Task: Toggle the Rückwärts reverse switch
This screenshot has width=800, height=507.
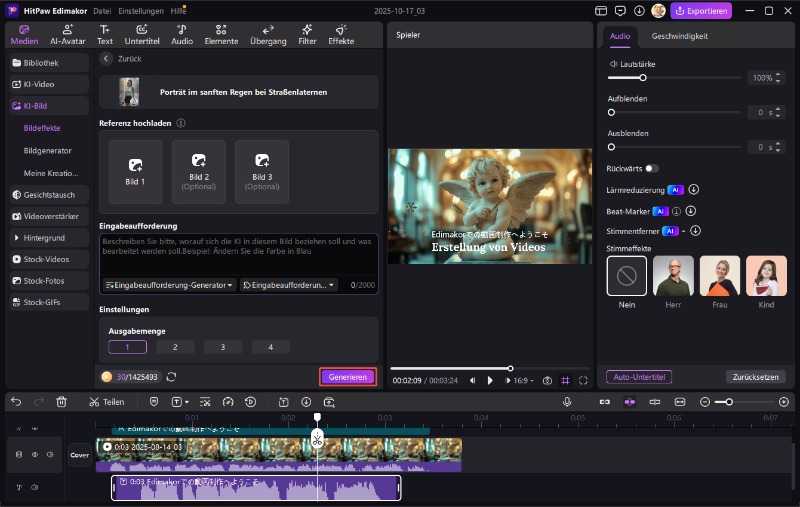Action: click(652, 169)
